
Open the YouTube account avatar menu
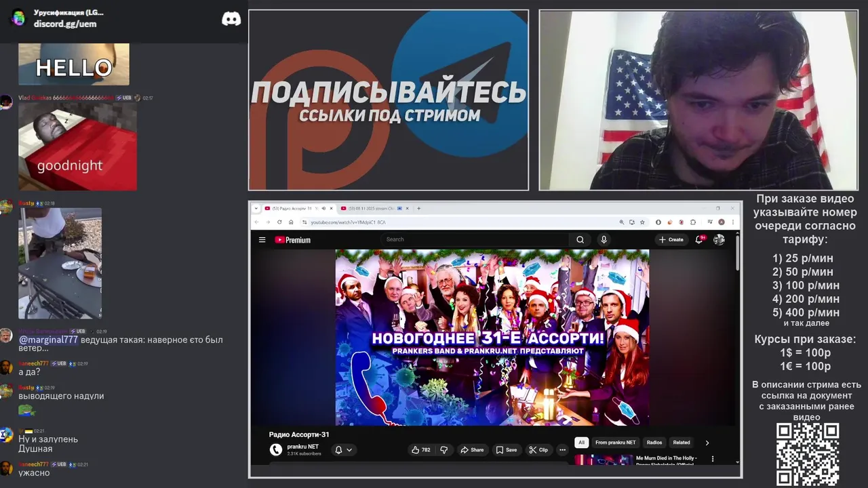[719, 239]
